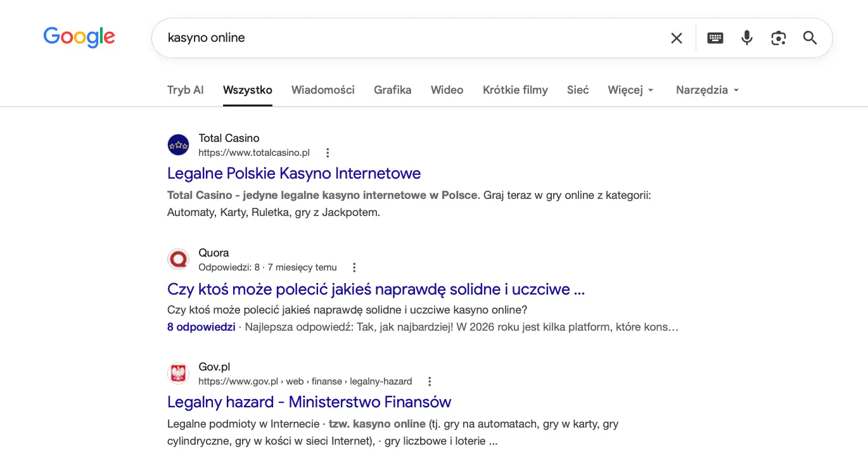Screen dimensions: 868x458
Task: Open three-dot menu for Quora result
Action: (354, 267)
